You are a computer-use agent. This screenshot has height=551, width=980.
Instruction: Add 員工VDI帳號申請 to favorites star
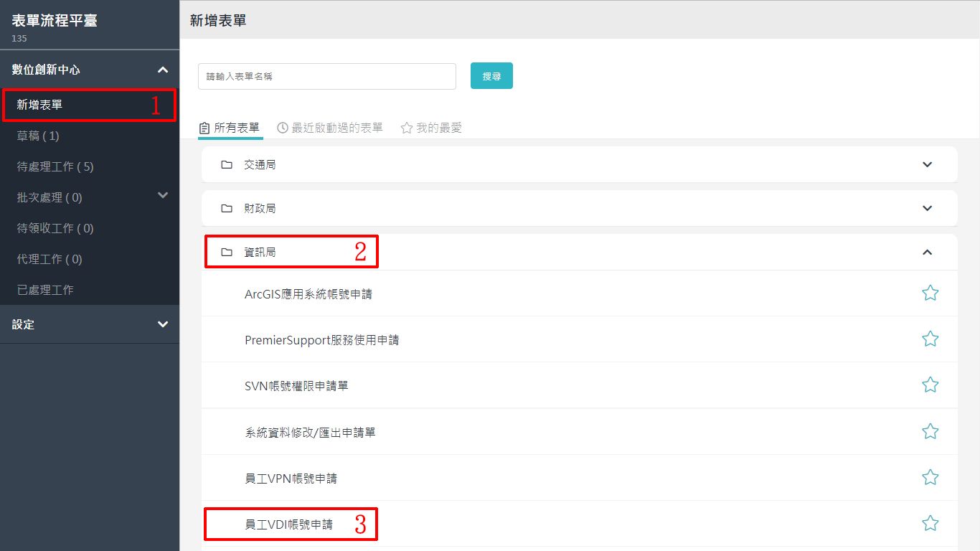(930, 523)
